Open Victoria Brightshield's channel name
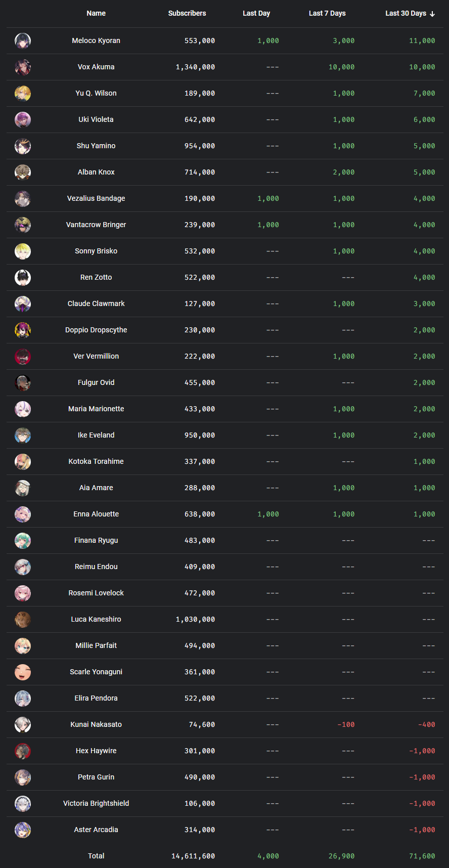The width and height of the screenshot is (449, 868). pyautogui.click(x=96, y=803)
